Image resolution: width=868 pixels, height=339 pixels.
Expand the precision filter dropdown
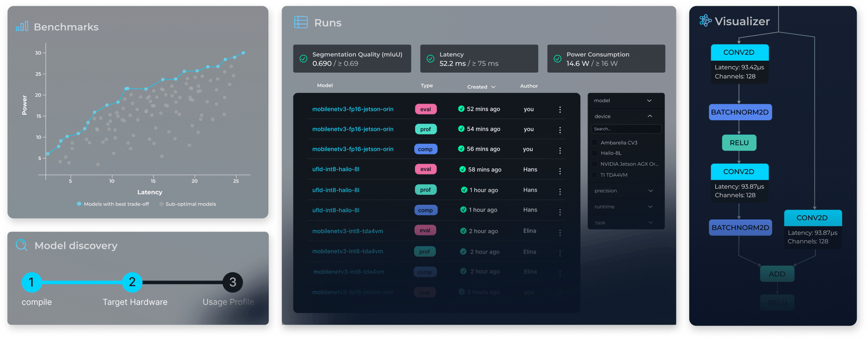650,191
